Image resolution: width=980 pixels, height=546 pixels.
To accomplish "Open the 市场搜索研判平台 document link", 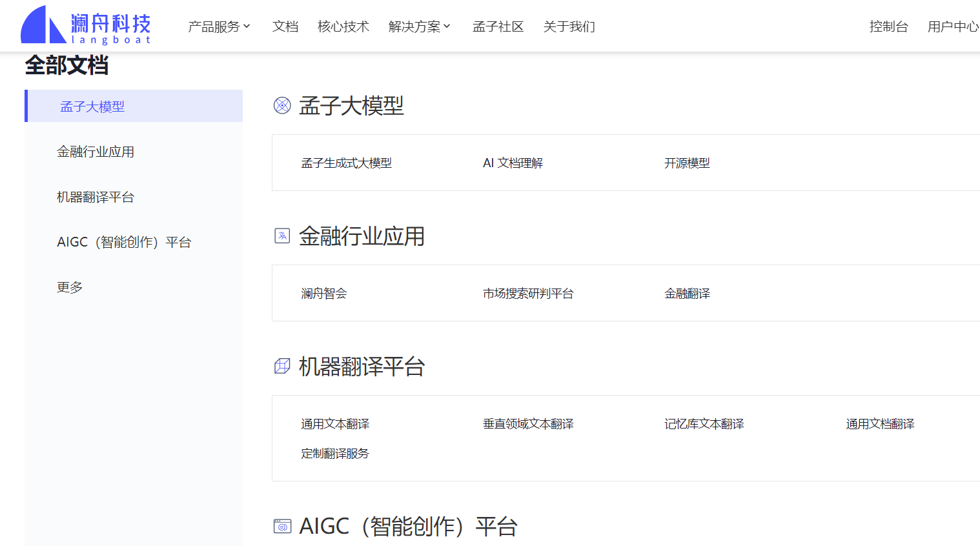I will tap(528, 294).
